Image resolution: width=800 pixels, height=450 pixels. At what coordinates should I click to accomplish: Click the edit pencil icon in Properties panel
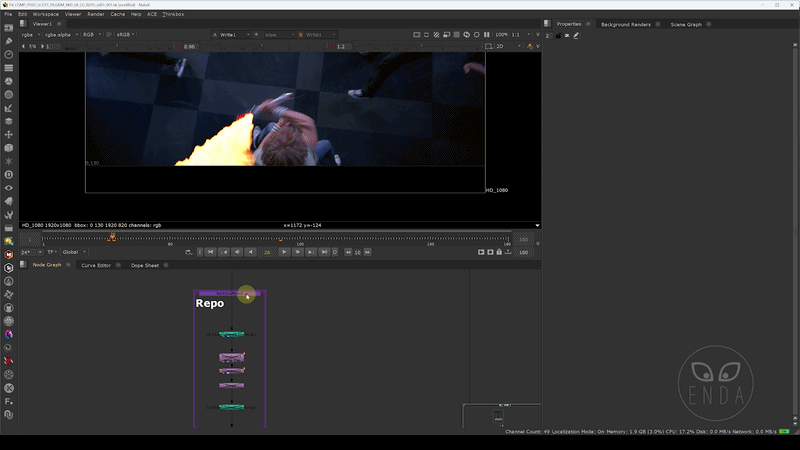(576, 36)
